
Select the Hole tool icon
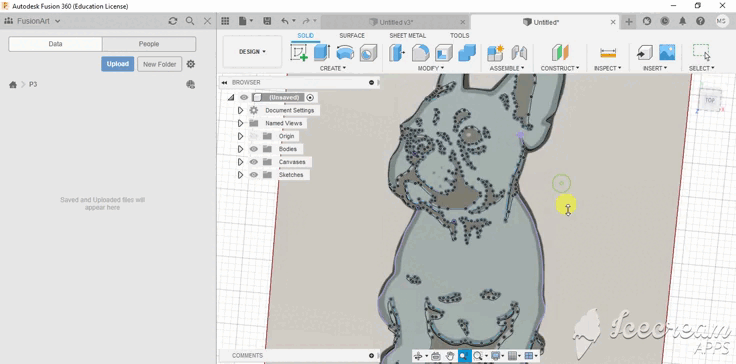368,53
